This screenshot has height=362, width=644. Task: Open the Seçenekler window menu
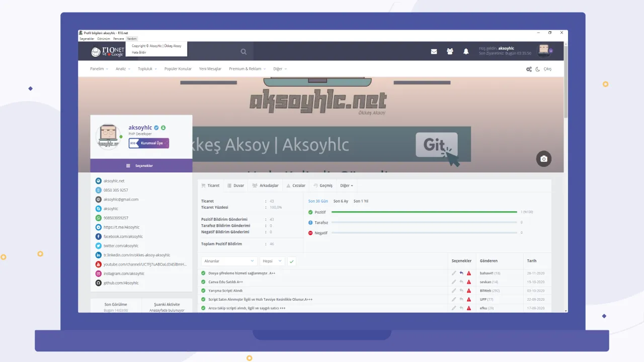(x=87, y=39)
